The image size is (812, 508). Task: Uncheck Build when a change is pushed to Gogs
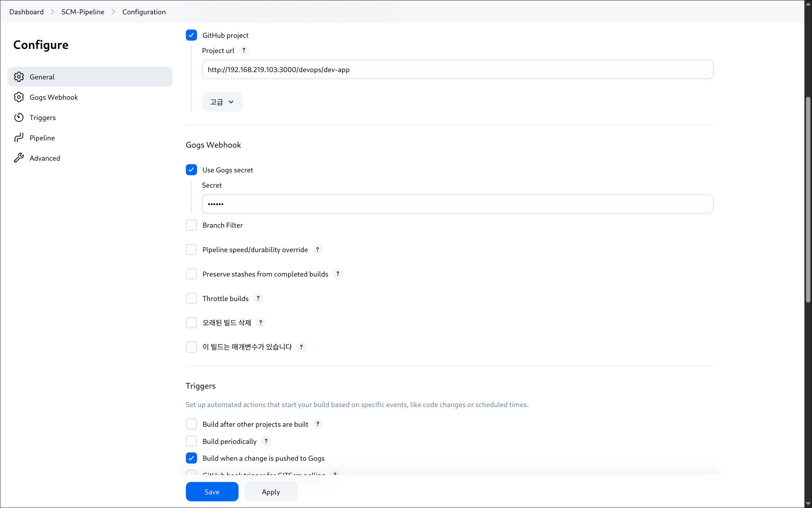(x=191, y=458)
